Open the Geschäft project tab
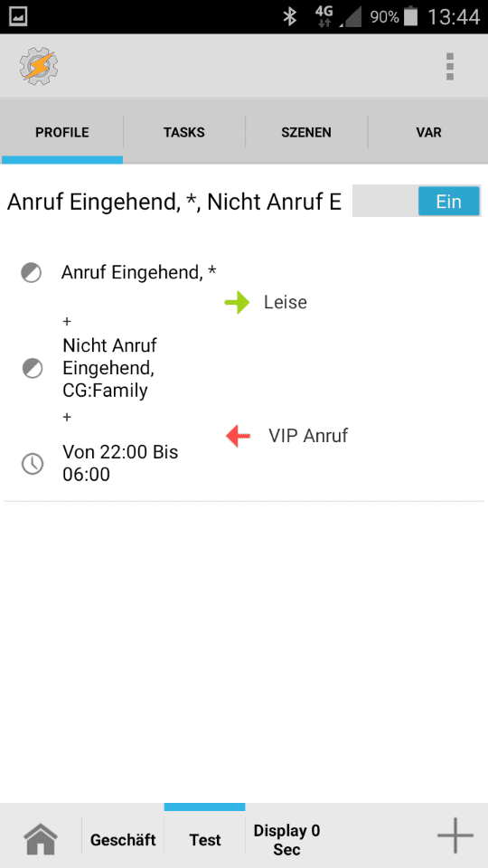Image resolution: width=488 pixels, height=868 pixels. [123, 840]
